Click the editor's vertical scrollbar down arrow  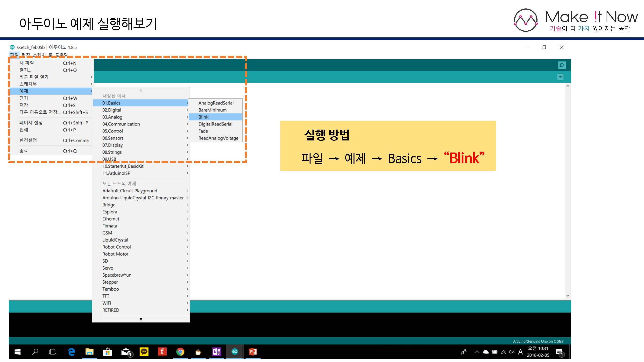click(x=568, y=296)
